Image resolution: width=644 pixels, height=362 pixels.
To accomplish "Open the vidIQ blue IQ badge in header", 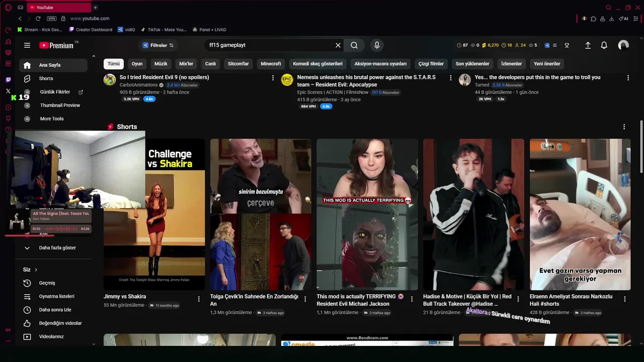I will tap(547, 45).
